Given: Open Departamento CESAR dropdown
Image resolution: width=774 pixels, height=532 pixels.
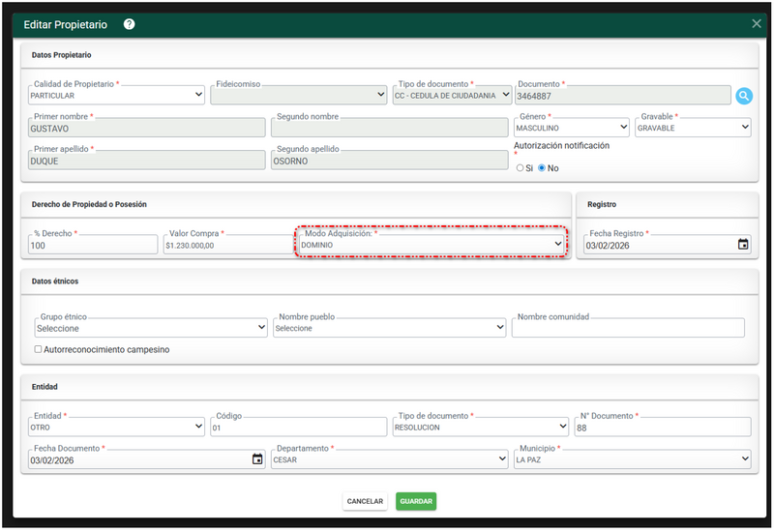Looking at the screenshot, I should pyautogui.click(x=390, y=458).
